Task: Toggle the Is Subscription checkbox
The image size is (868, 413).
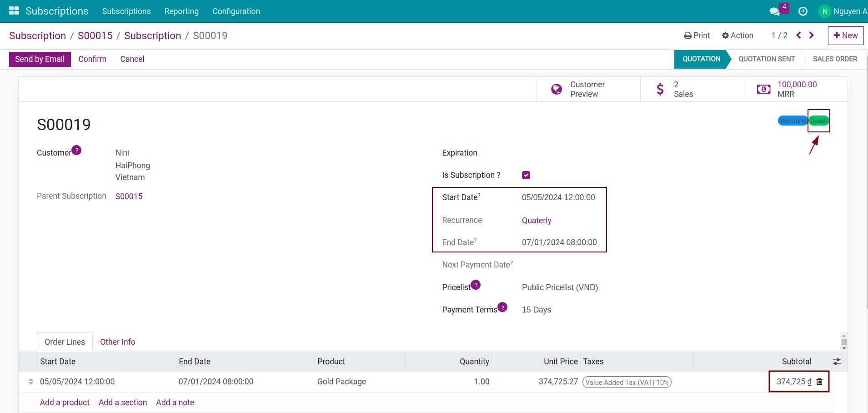Action: pyautogui.click(x=526, y=175)
